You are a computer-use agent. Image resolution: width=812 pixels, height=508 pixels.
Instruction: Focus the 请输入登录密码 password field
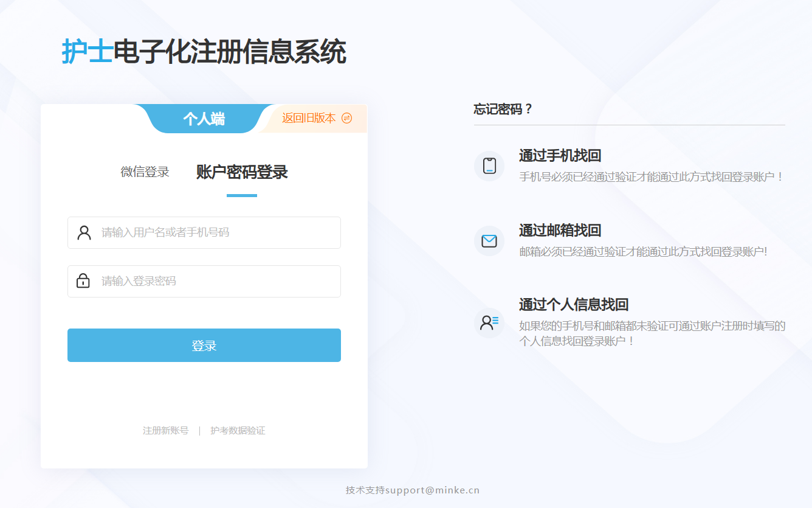[216, 281]
